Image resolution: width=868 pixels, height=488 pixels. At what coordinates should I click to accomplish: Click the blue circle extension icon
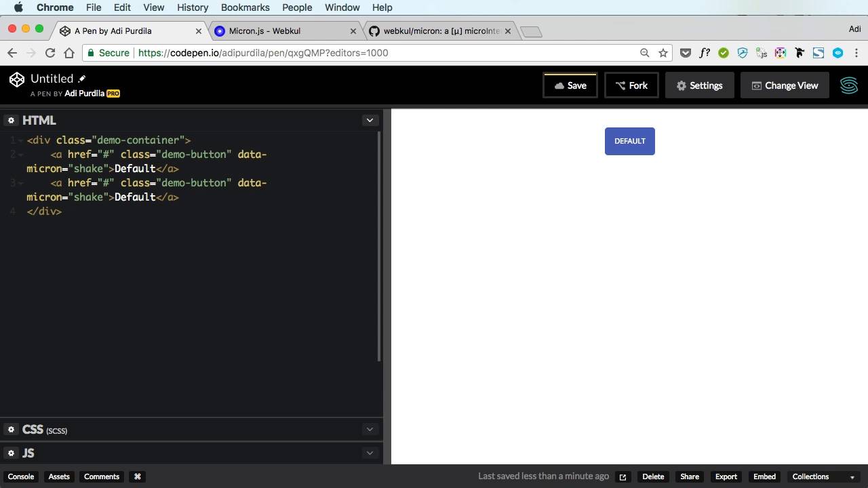(838, 53)
